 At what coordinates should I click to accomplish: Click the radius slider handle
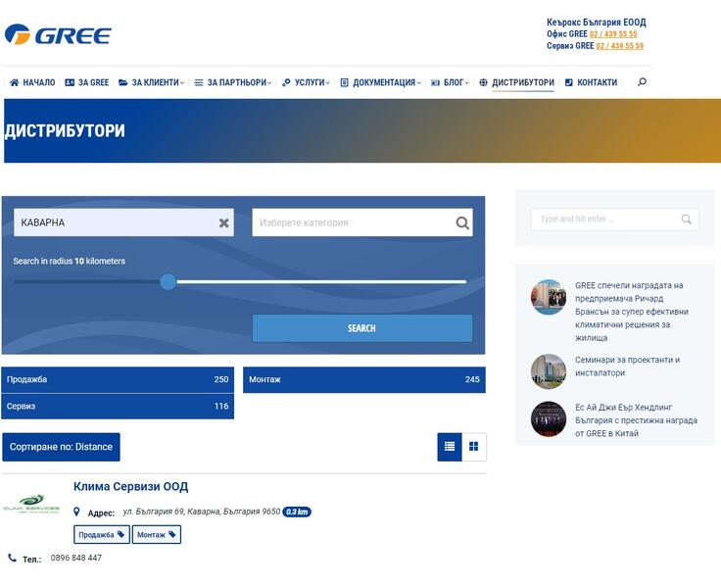[x=168, y=282]
